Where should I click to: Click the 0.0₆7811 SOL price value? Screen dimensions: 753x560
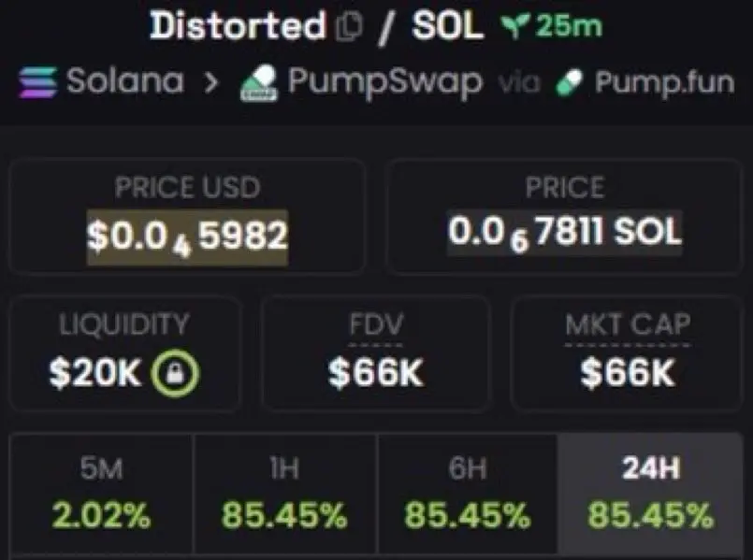(565, 233)
